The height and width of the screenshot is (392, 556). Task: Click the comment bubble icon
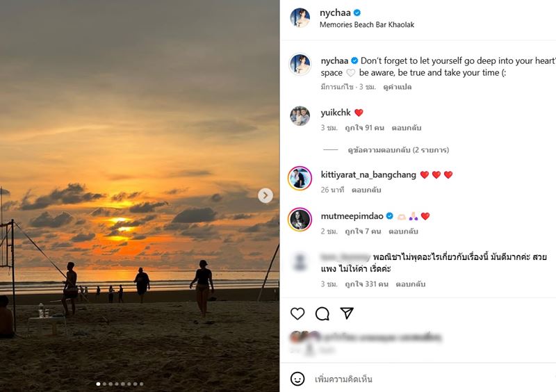[x=322, y=313]
